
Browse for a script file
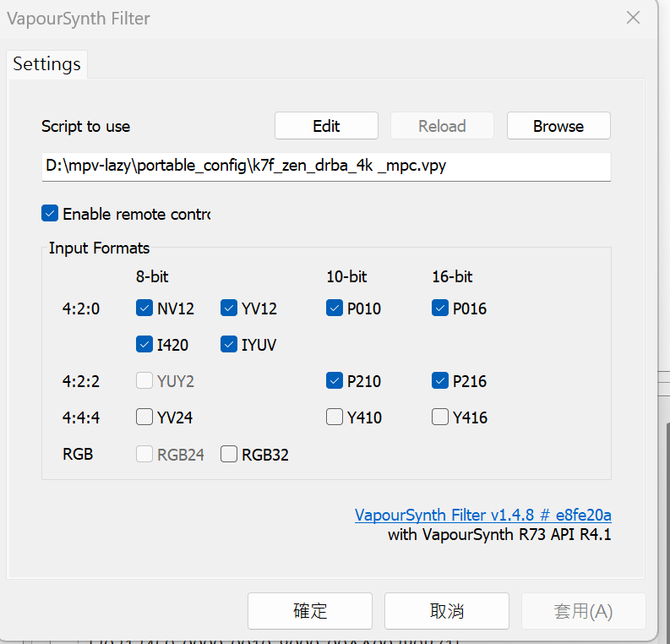558,126
